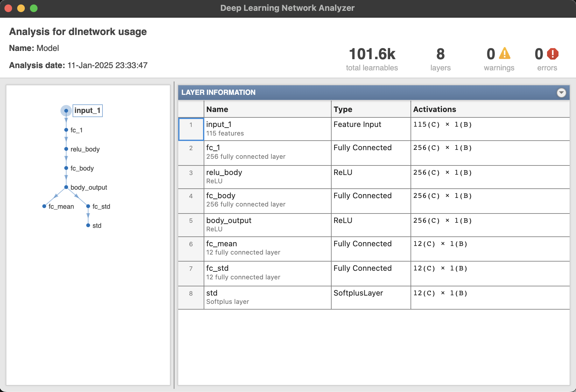
Task: Select body_output node in network graph
Action: [x=66, y=187]
